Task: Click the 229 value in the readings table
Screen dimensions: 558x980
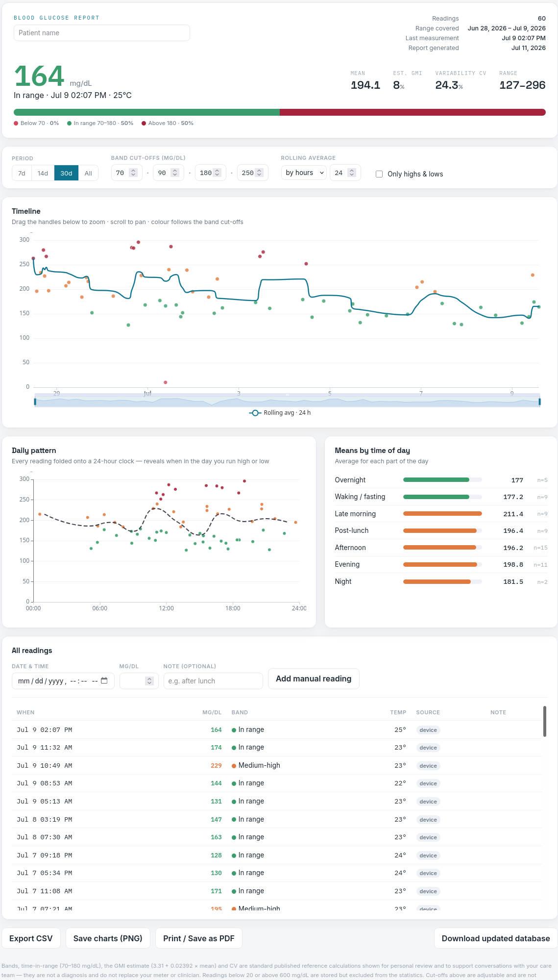Action: tap(216, 765)
